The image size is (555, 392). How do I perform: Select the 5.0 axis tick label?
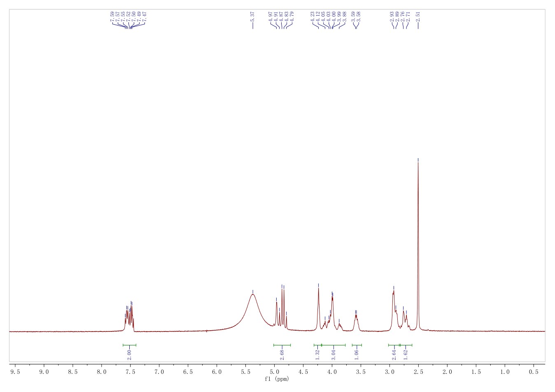pyautogui.click(x=275, y=371)
